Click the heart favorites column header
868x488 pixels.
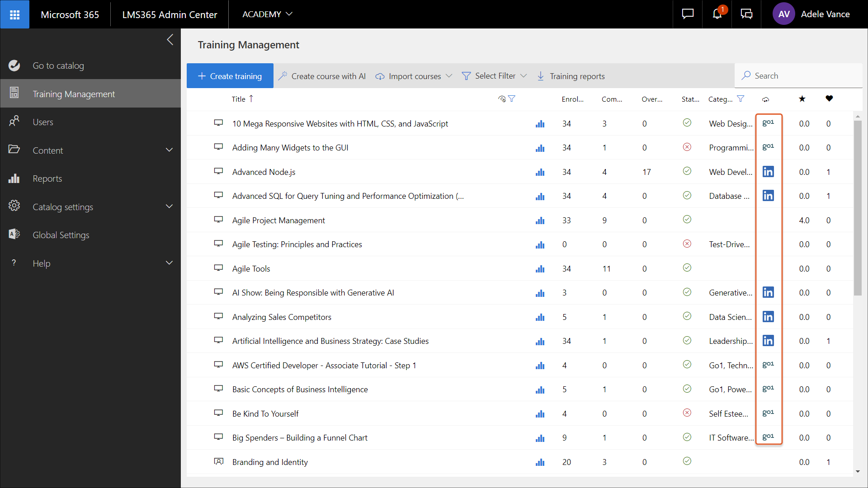829,99
